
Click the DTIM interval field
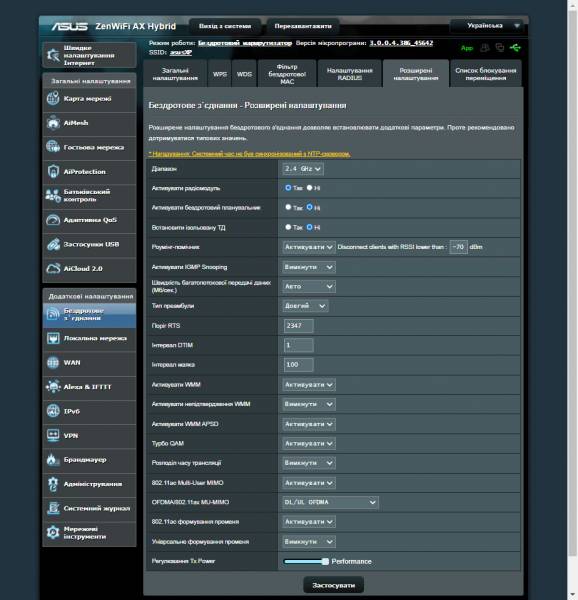tap(298, 345)
